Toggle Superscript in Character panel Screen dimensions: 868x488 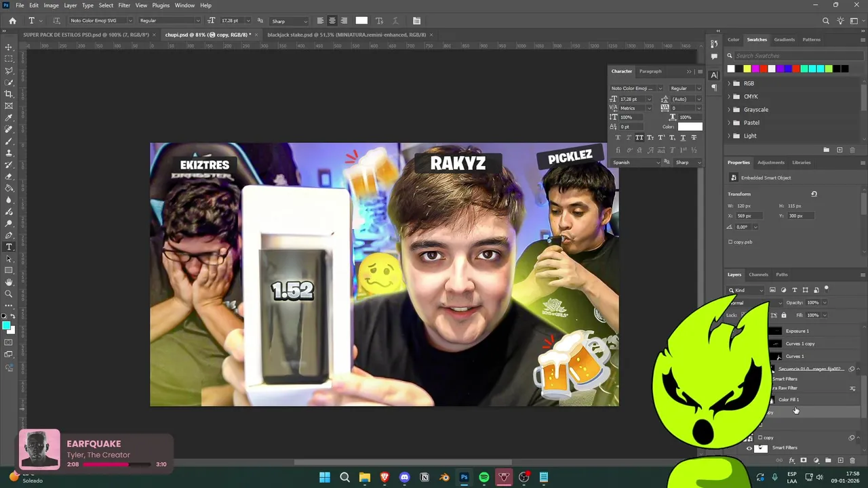click(660, 138)
